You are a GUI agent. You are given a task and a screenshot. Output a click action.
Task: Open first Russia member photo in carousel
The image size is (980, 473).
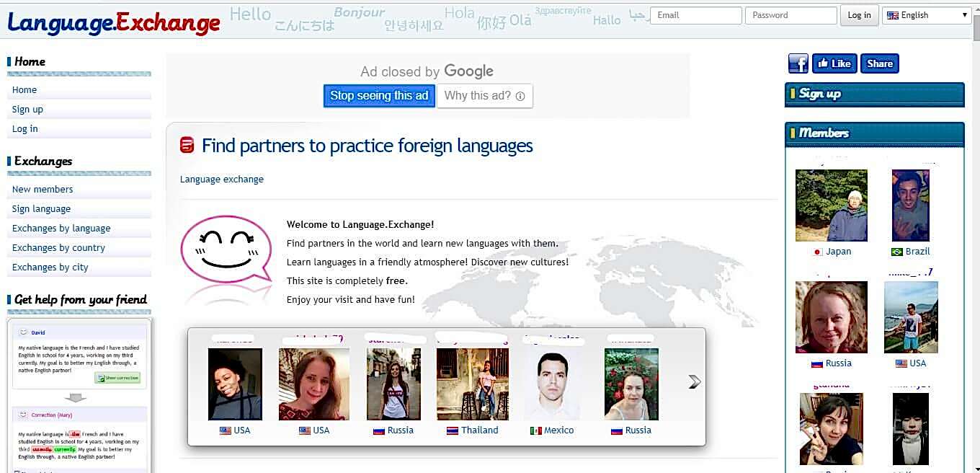click(393, 384)
